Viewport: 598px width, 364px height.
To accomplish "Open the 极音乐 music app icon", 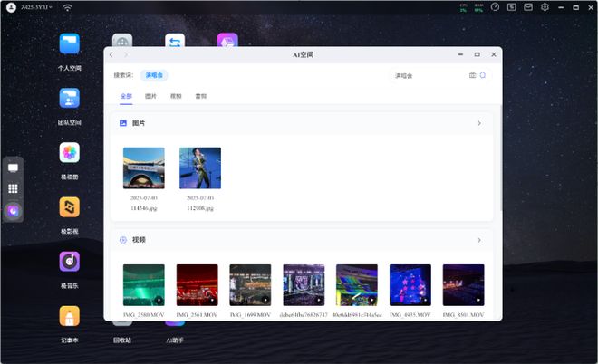I will (70, 262).
